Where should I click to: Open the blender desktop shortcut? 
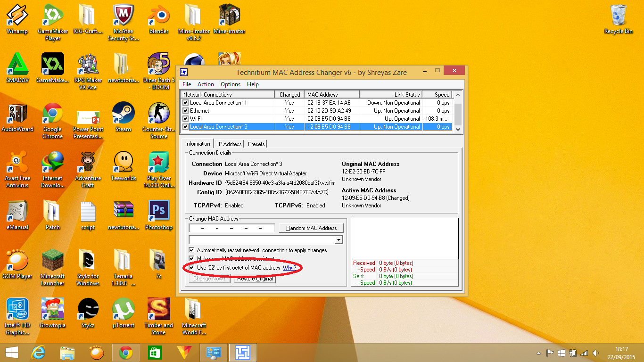[x=159, y=20]
